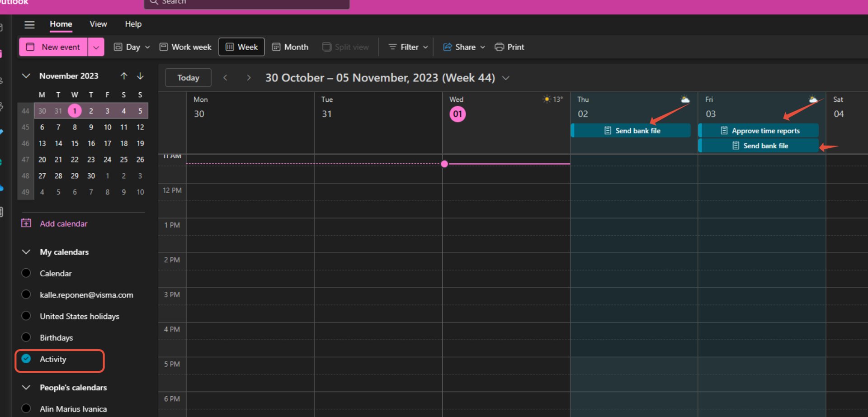Click the Today button
This screenshot has width=868, height=417.
coord(188,78)
